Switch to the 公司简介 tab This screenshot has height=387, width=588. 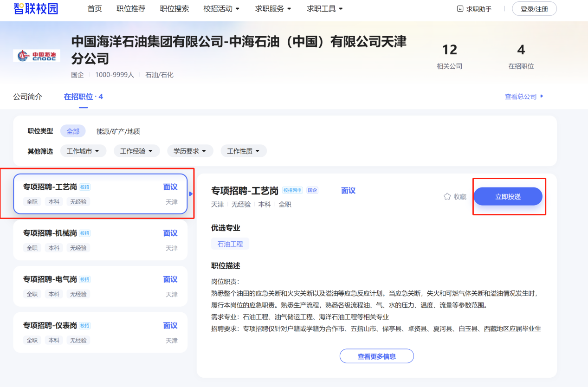click(27, 97)
